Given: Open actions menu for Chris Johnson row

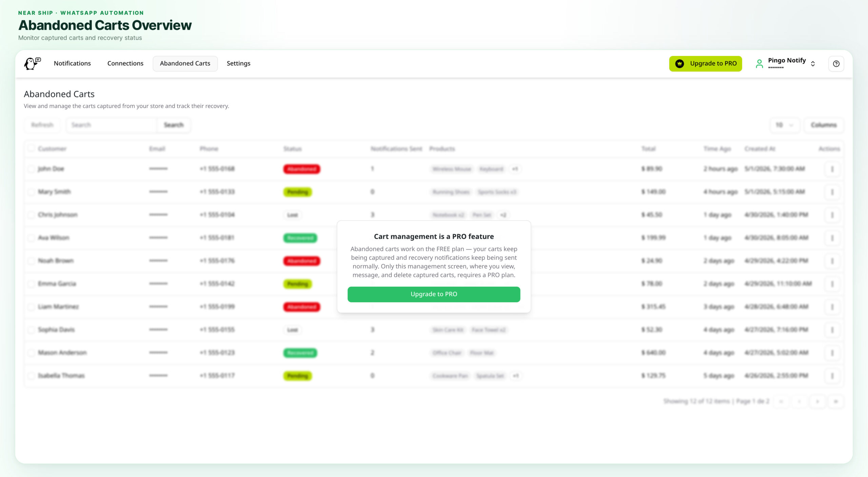Looking at the screenshot, I should pos(832,215).
